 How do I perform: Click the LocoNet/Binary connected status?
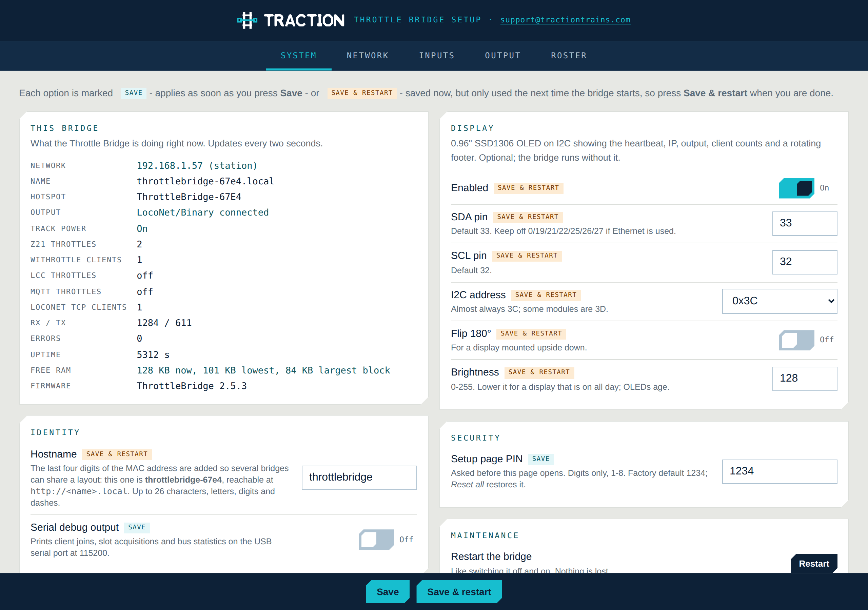pos(203,212)
